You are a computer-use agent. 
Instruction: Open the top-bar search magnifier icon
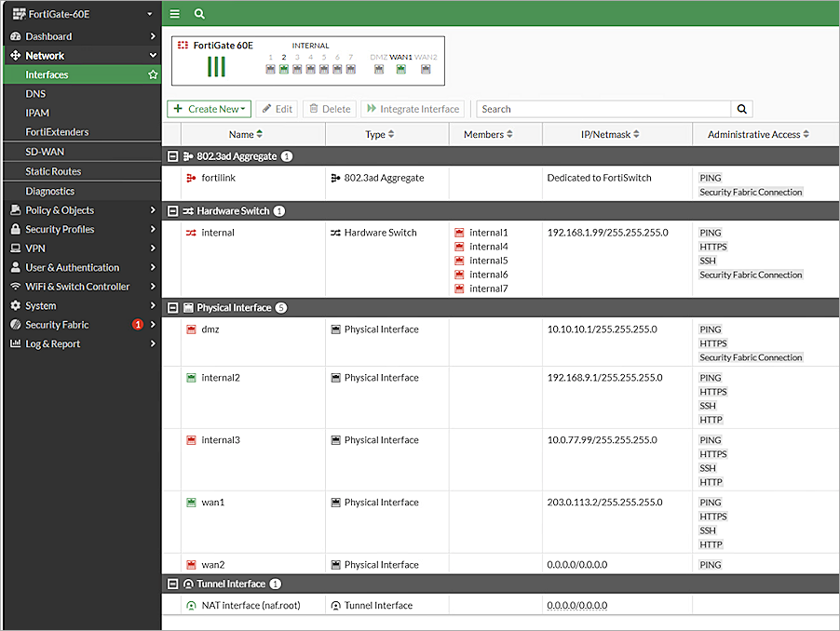pyautogui.click(x=199, y=13)
